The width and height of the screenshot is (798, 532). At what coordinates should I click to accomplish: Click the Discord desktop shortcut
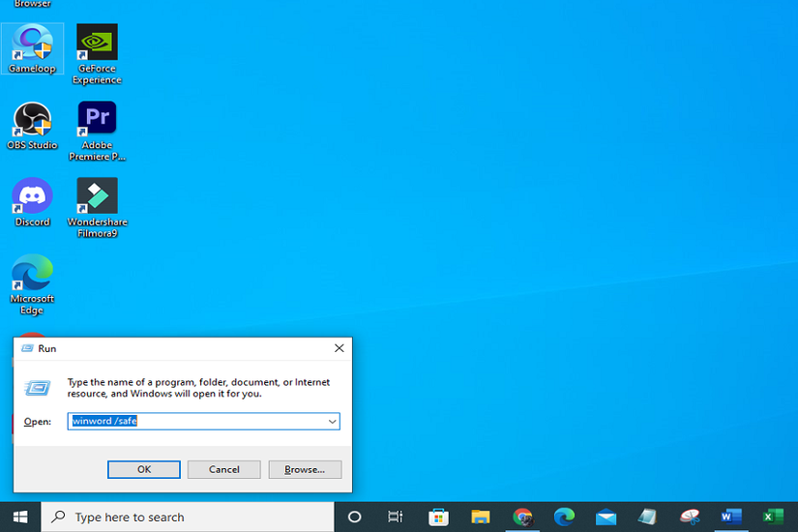32,202
